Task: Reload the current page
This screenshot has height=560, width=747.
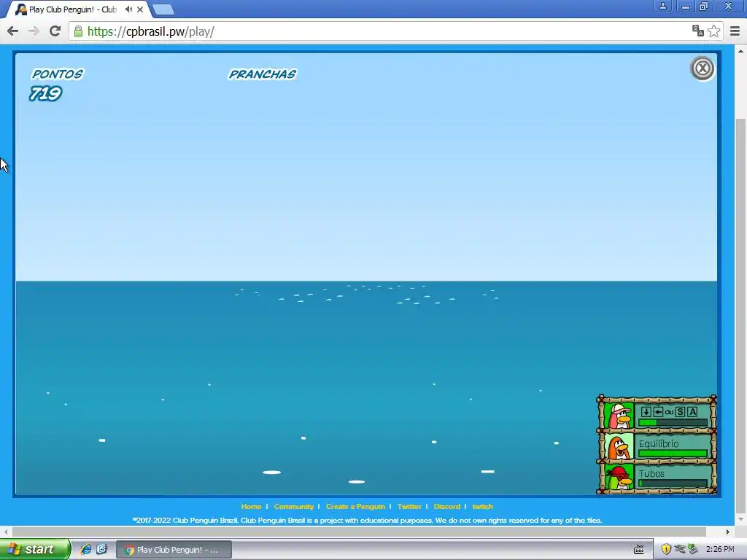Action: coord(55,31)
